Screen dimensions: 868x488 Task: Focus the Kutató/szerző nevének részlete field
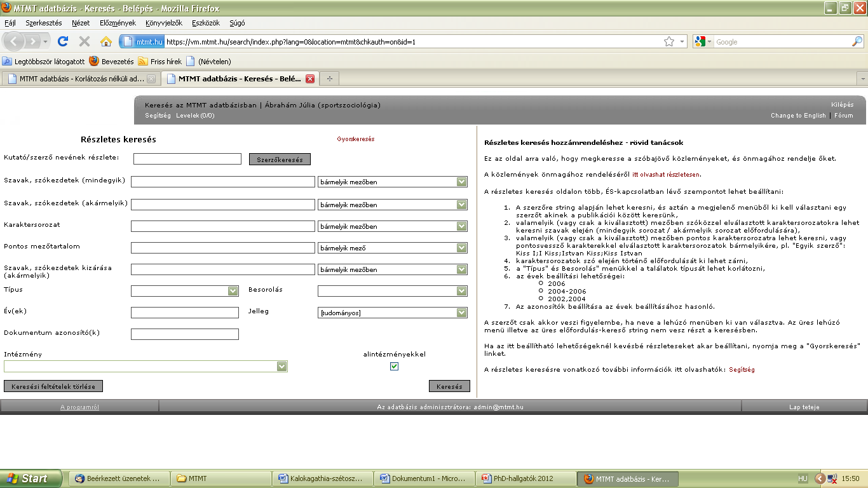[187, 159]
